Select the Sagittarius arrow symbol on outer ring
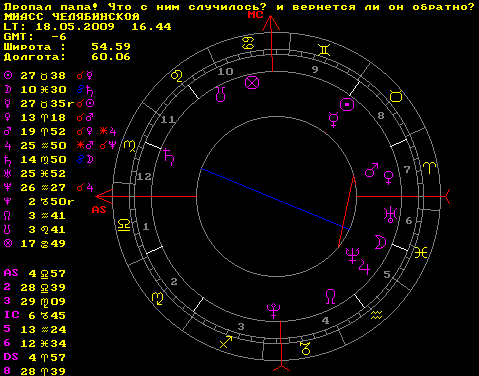This screenshot has height=376, width=479. click(226, 342)
